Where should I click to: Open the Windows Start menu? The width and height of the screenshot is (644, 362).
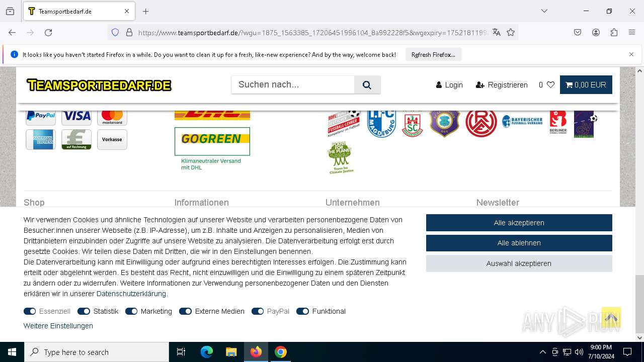(x=12, y=352)
